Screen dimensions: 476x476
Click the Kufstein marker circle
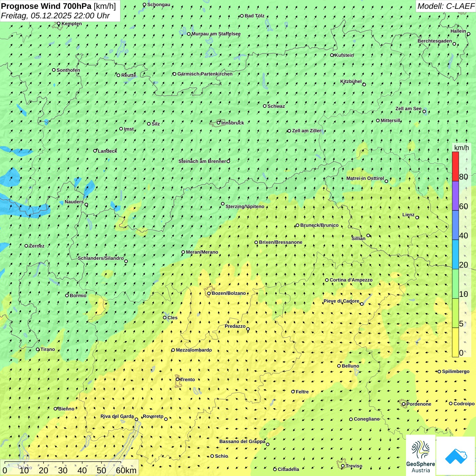tap(332, 55)
